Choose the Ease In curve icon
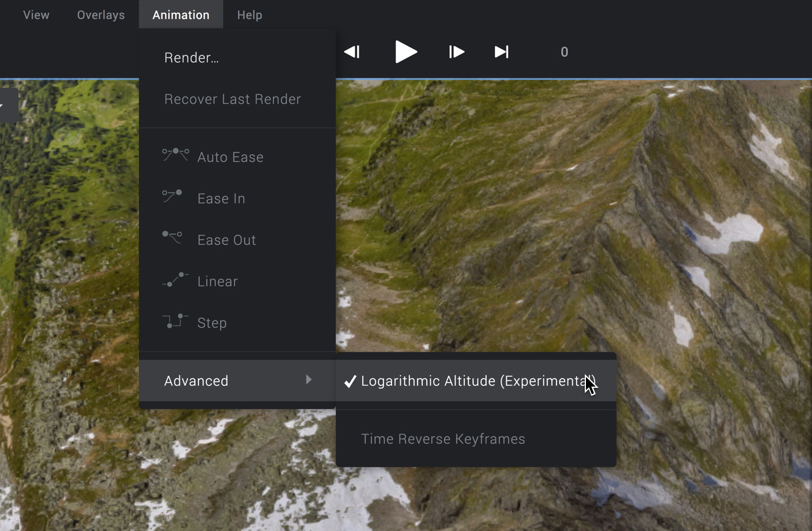The width and height of the screenshot is (812, 531). click(172, 197)
